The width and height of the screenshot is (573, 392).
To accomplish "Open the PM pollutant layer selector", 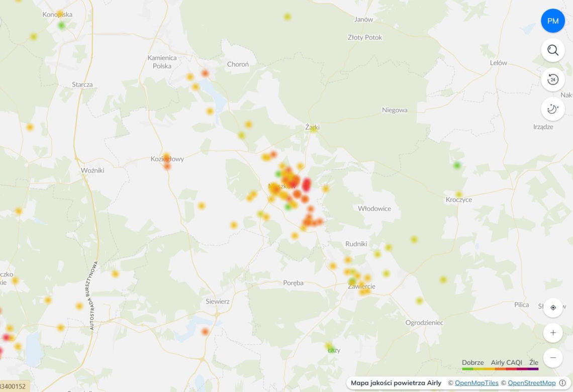I will (552, 21).
